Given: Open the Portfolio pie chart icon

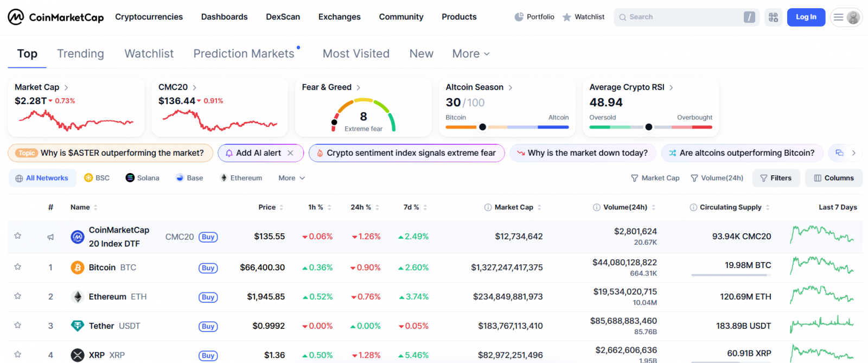Looking at the screenshot, I should 519,17.
